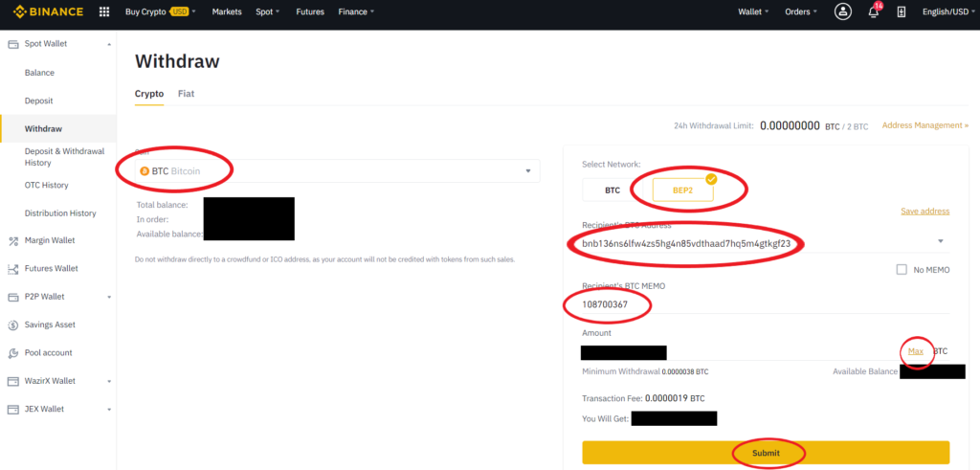Click the JEX Wallet icon

pos(12,410)
